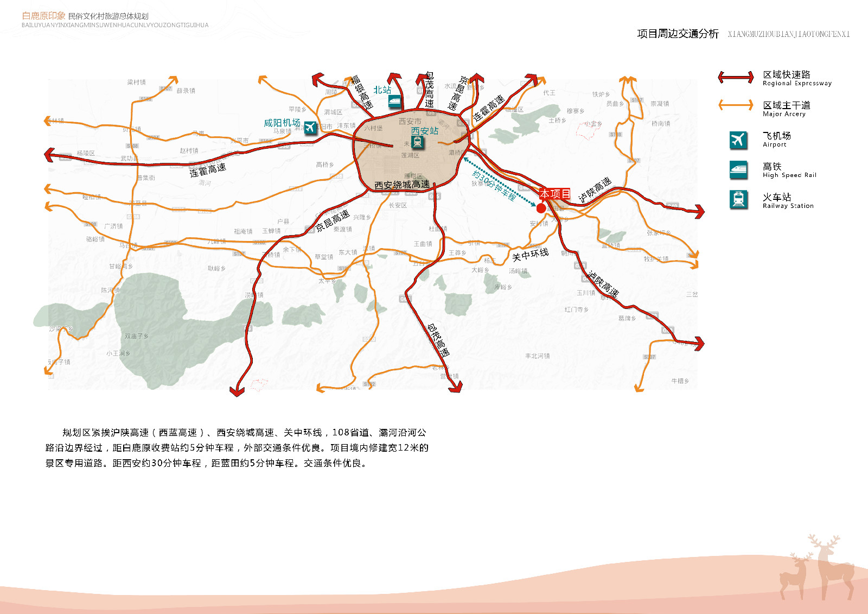This screenshot has height=614, width=868.
Task: Click the 福银高速 road label
Action: coord(362,92)
